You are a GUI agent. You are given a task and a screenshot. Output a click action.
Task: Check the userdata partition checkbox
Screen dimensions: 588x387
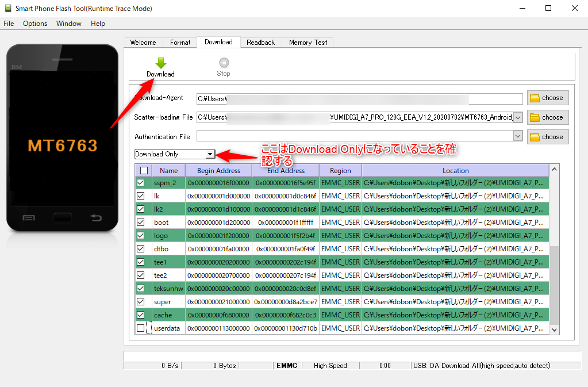[141, 328]
